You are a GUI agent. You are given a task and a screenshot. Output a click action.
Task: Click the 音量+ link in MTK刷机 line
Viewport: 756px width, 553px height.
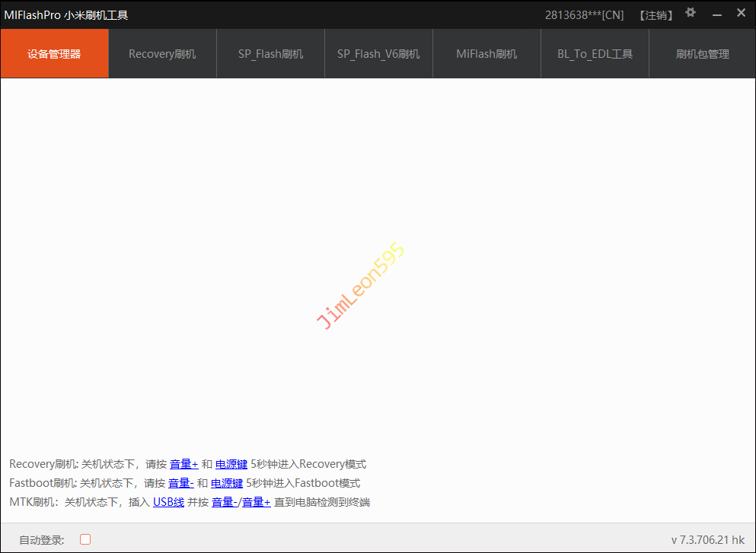point(257,502)
